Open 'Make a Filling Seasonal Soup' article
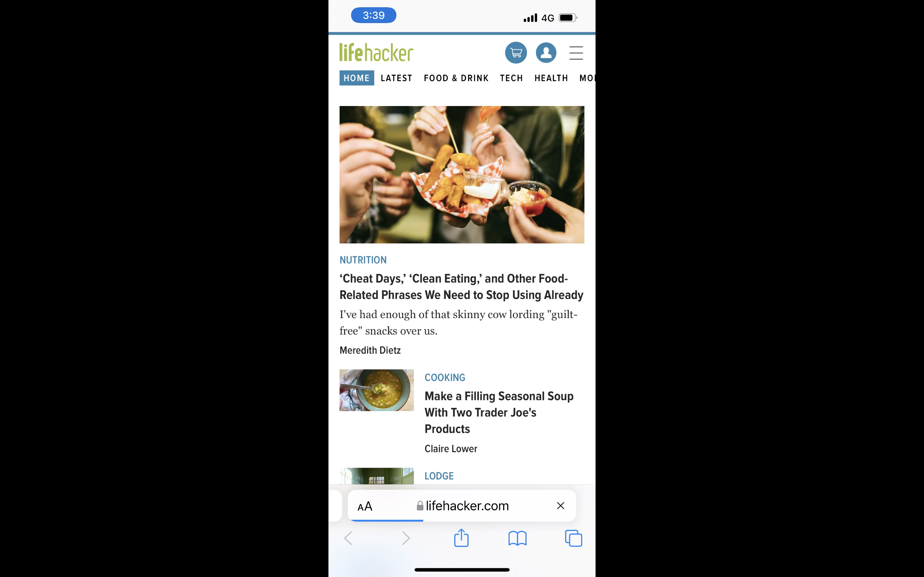This screenshot has width=924, height=577. (499, 412)
